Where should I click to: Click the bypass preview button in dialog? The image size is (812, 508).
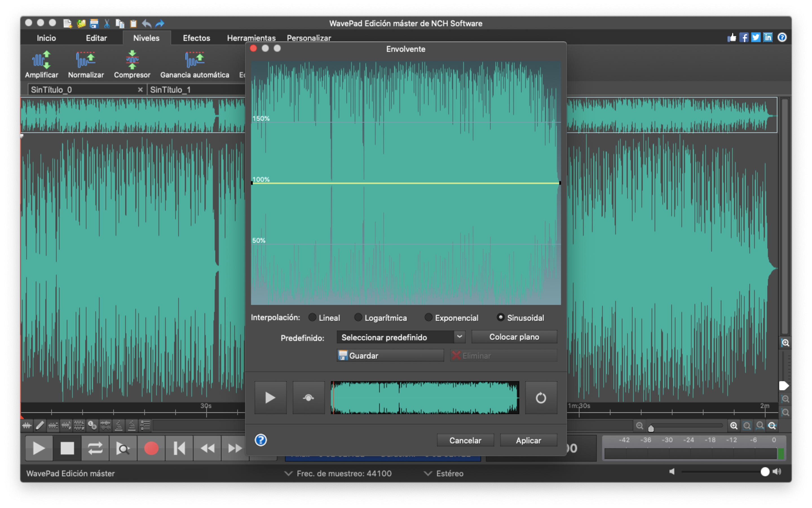tap(308, 398)
